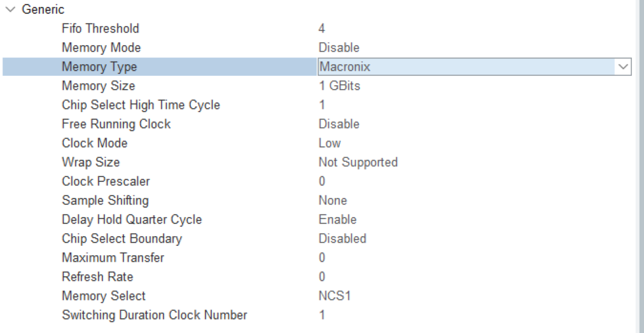Click the Generic section header label

[43, 10]
